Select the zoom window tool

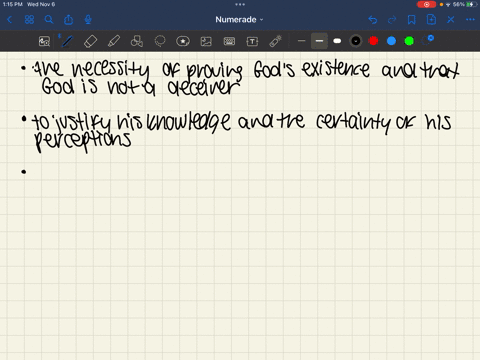point(44,41)
